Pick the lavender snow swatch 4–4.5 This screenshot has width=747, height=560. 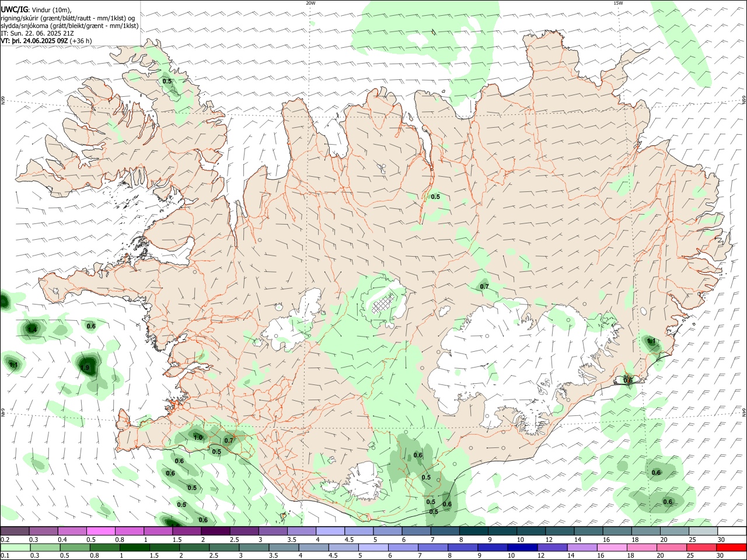(x=330, y=531)
